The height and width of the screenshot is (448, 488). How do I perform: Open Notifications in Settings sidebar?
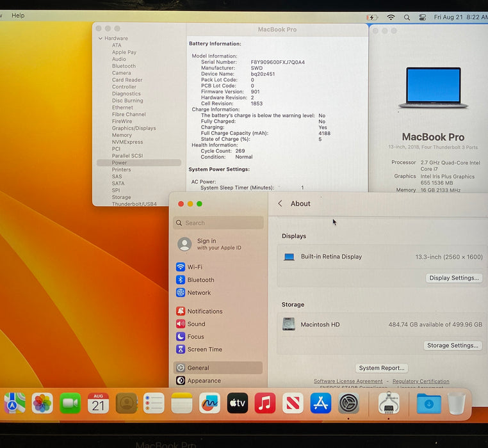[x=199, y=311]
